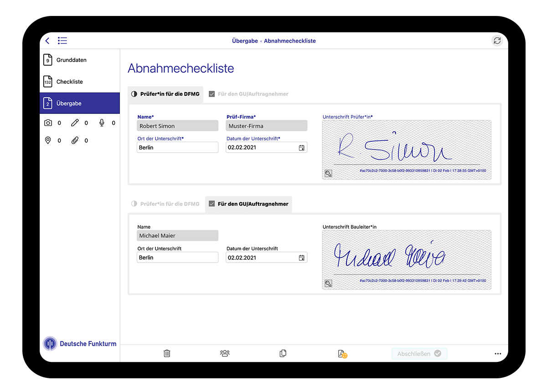
Task: Click the Michael Maier signature pad
Action: [x=407, y=260]
